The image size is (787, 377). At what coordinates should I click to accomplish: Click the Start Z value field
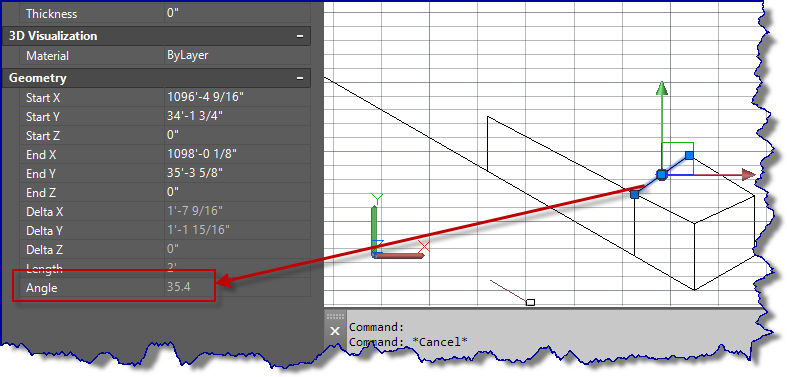(x=237, y=136)
